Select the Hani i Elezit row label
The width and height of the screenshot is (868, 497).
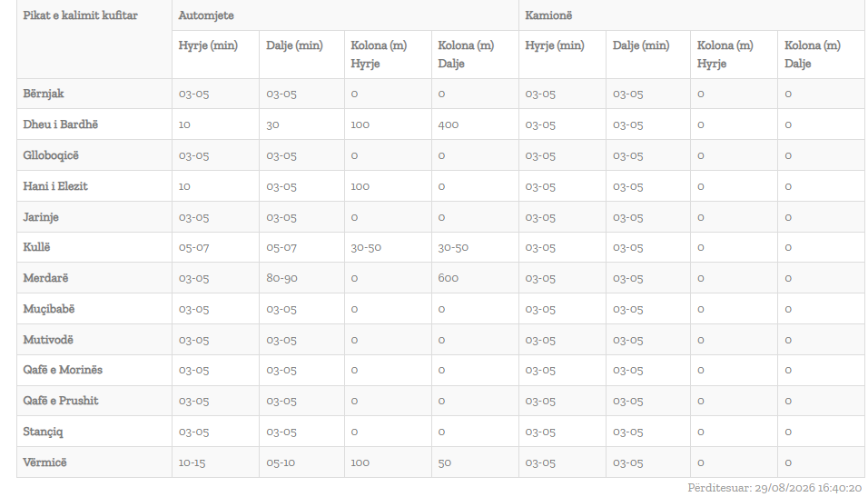click(55, 186)
